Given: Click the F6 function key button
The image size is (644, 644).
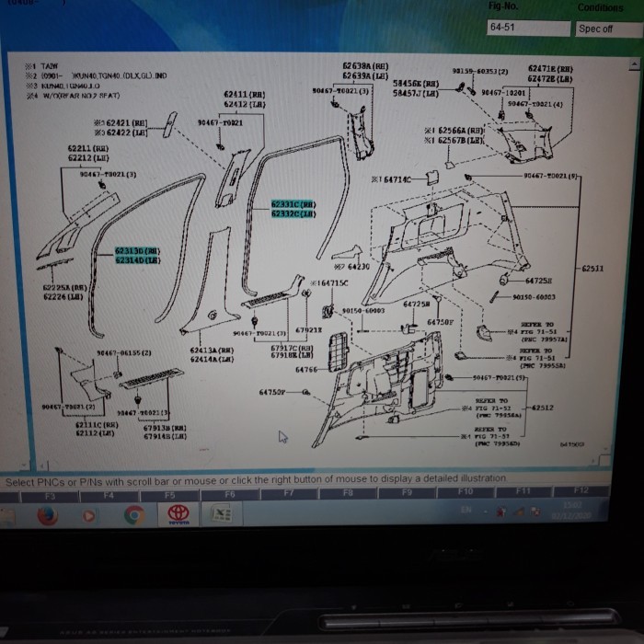Looking at the screenshot, I should [x=230, y=495].
